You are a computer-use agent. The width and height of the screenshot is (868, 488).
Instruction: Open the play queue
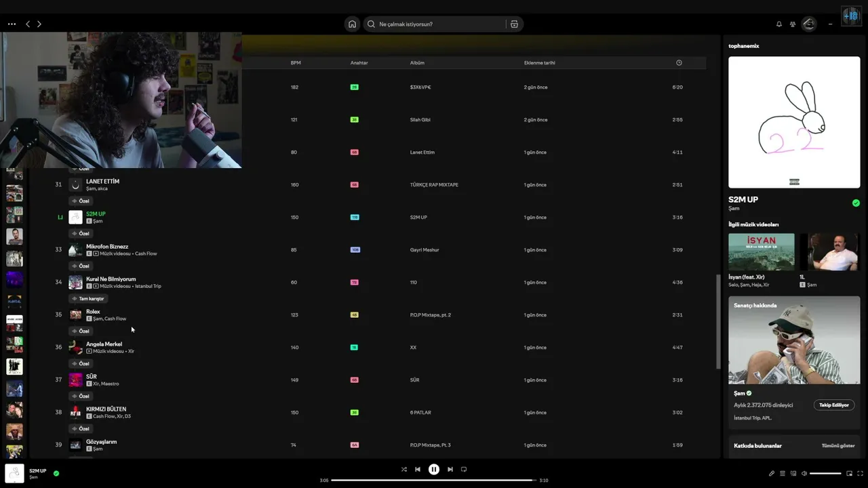pos(783,473)
